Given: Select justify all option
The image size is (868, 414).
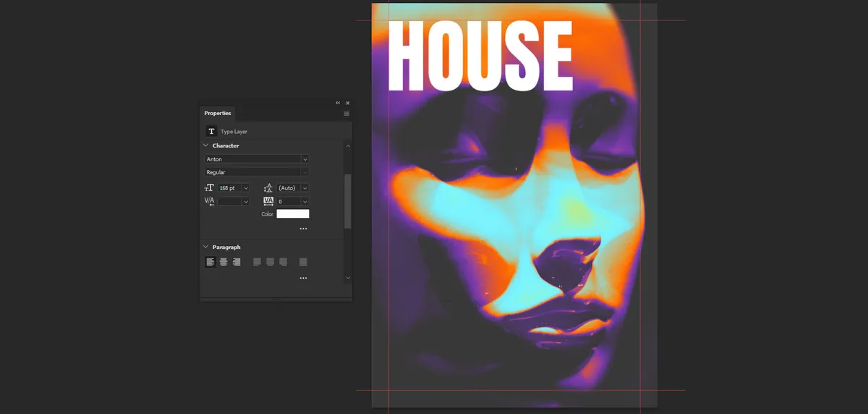Looking at the screenshot, I should coord(303,262).
